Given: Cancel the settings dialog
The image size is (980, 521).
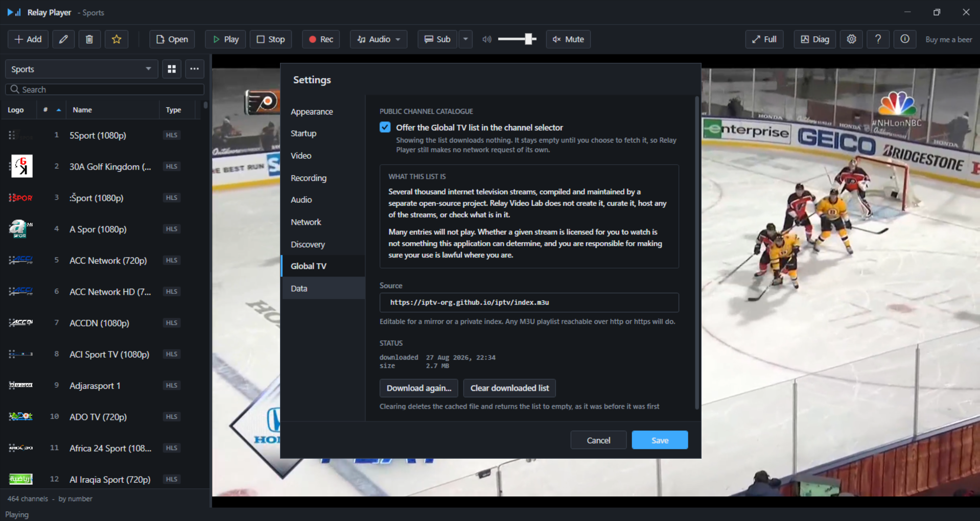Looking at the screenshot, I should click(598, 440).
